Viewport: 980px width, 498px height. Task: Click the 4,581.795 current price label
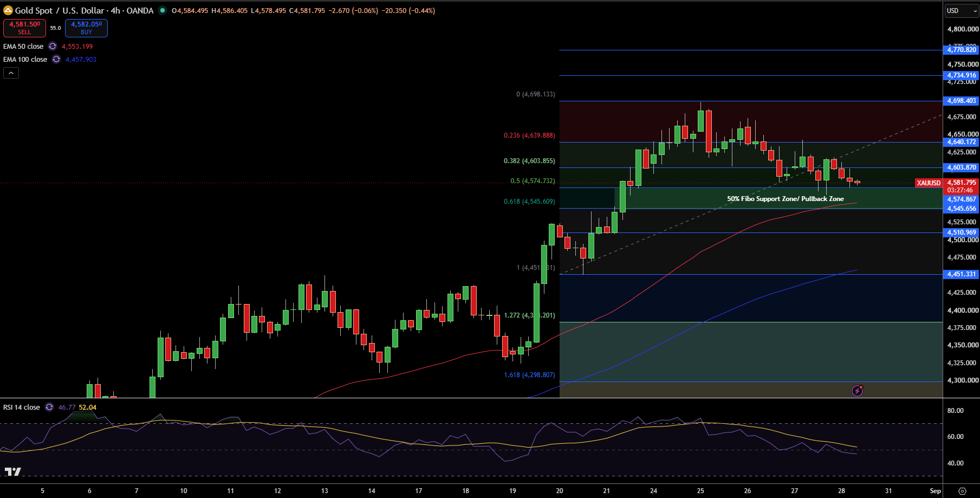pyautogui.click(x=962, y=183)
